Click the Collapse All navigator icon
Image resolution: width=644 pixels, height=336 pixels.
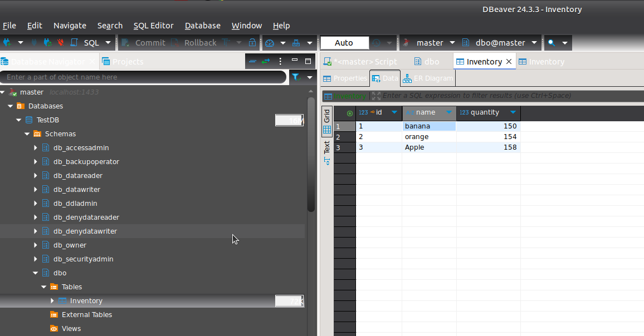click(x=252, y=61)
